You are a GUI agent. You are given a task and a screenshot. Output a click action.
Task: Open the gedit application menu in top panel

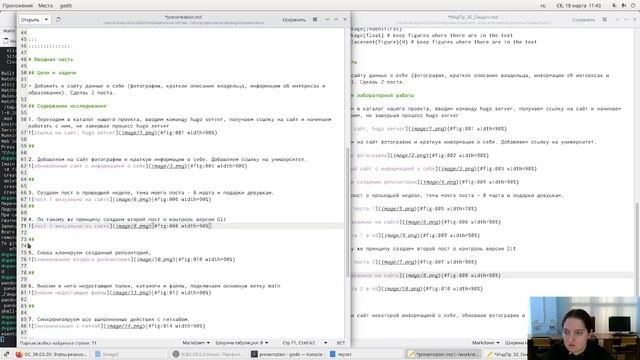click(66, 6)
